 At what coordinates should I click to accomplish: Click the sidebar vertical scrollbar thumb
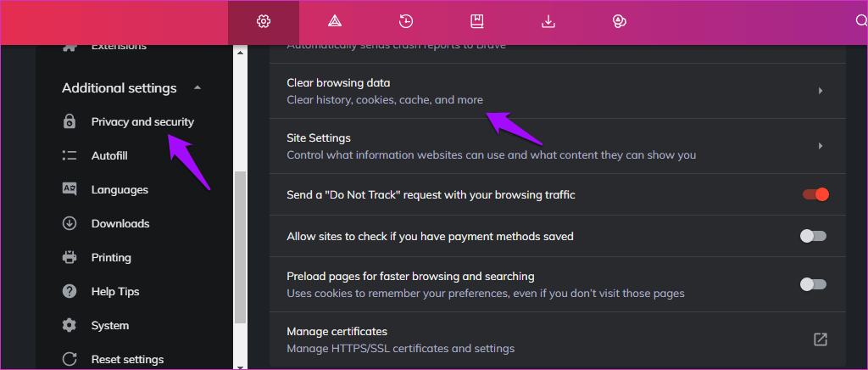240,246
